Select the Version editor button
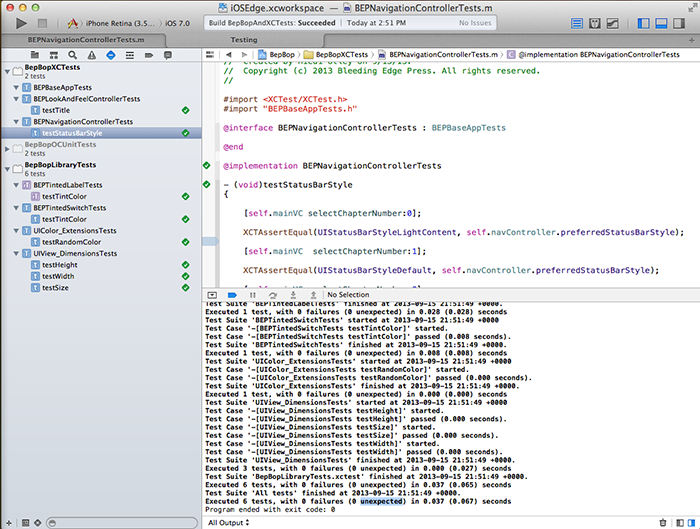The width and height of the screenshot is (700, 529). tap(612, 23)
